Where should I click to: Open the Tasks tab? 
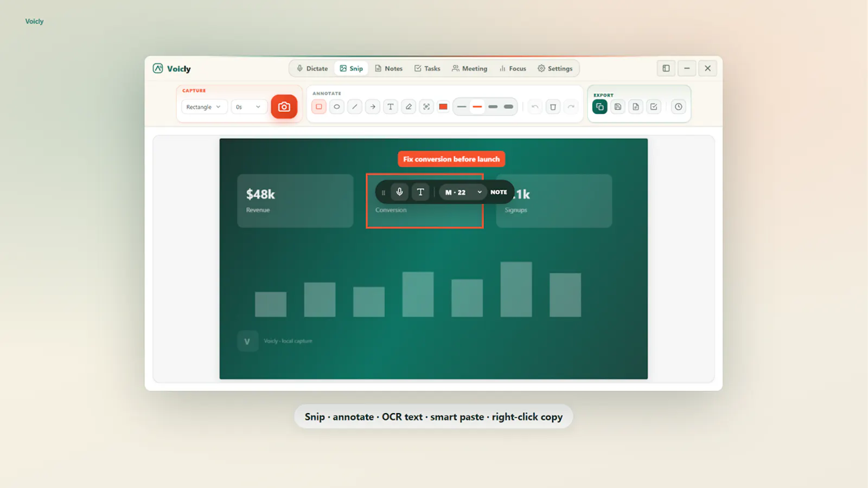coord(427,68)
